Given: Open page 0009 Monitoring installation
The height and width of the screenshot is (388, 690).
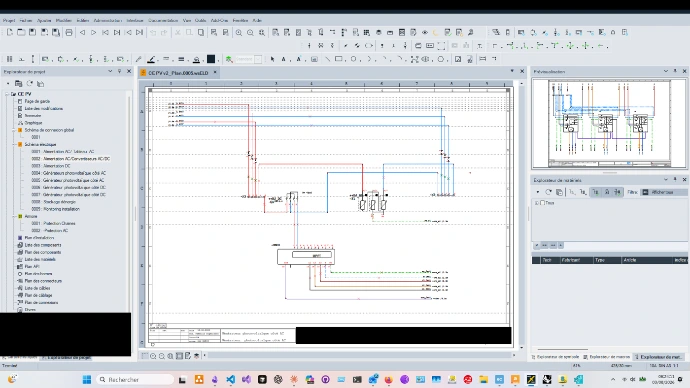Looking at the screenshot, I should tap(55, 209).
